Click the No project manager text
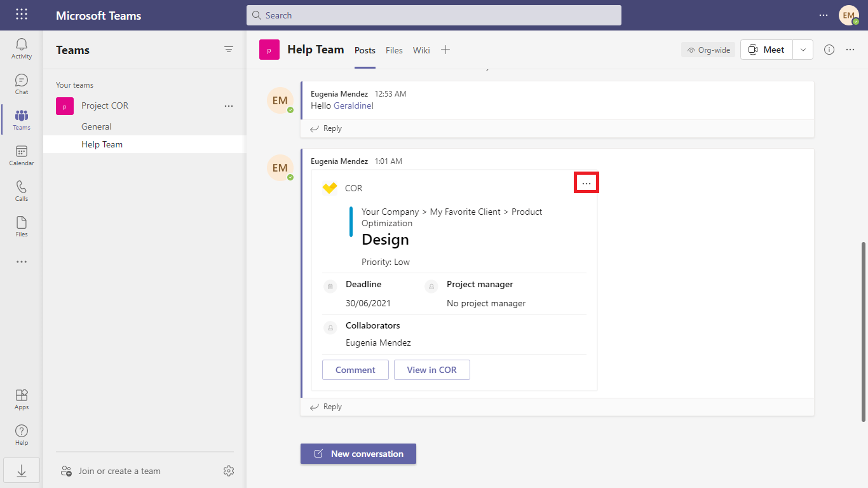Viewport: 868px width, 488px height. (486, 303)
